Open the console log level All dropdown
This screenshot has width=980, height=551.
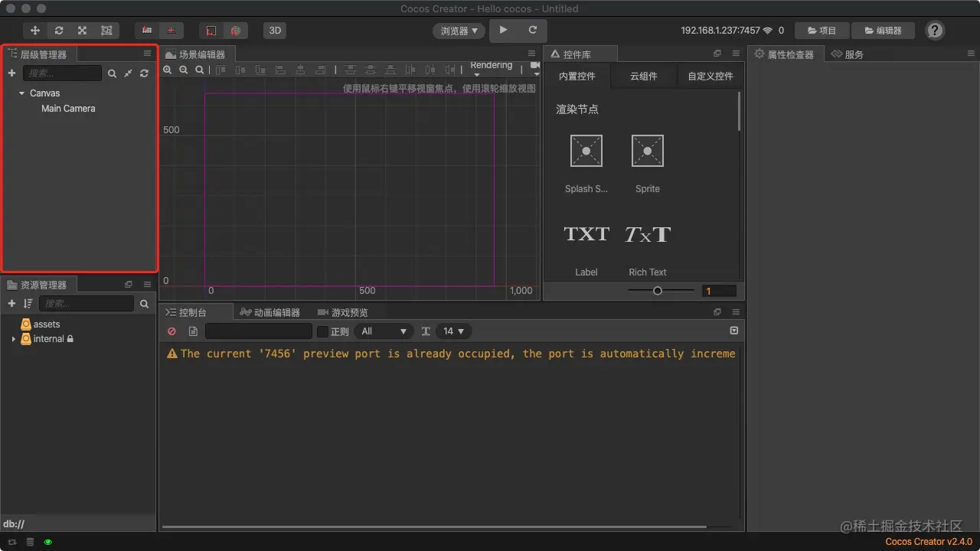(x=384, y=331)
